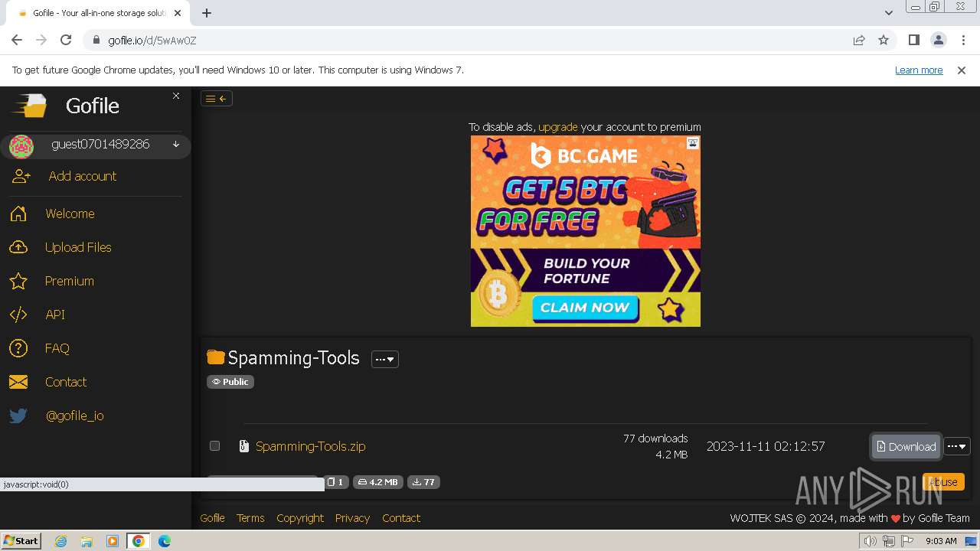Viewport: 980px width, 551px height.
Task: Click the Upload Files cloud icon
Action: [x=18, y=247]
